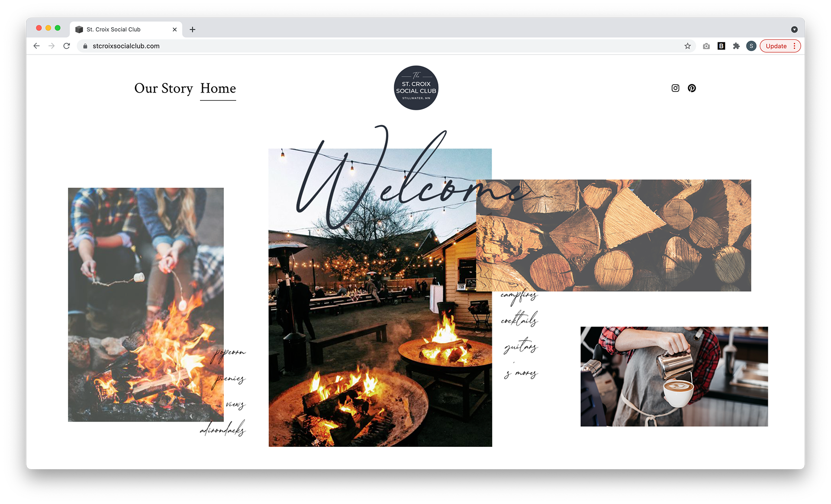Open a new tab with plus button

tap(193, 29)
